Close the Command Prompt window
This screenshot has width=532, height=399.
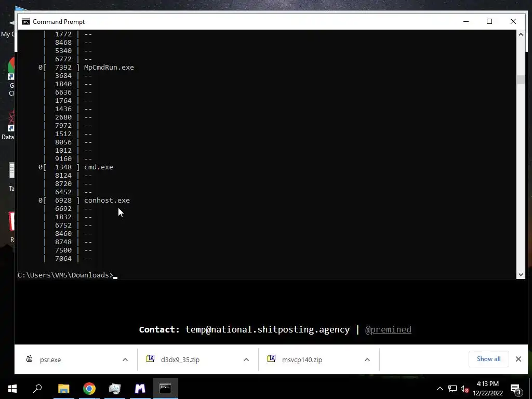(513, 21)
